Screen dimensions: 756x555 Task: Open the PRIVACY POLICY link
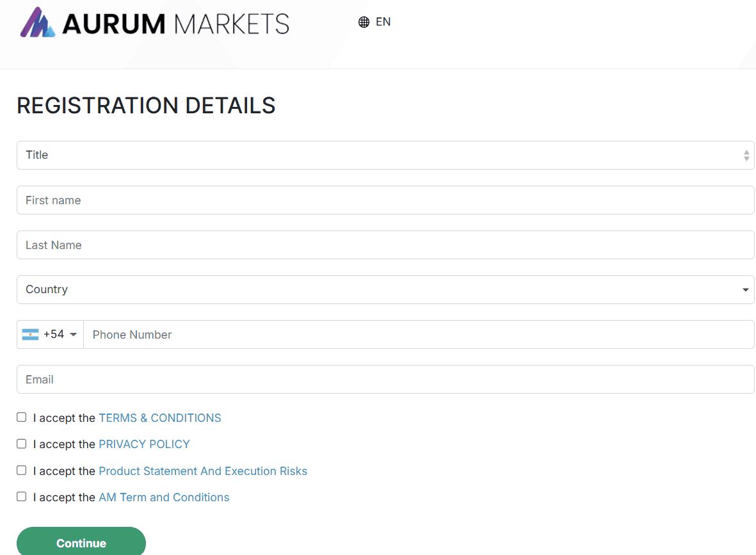click(144, 444)
